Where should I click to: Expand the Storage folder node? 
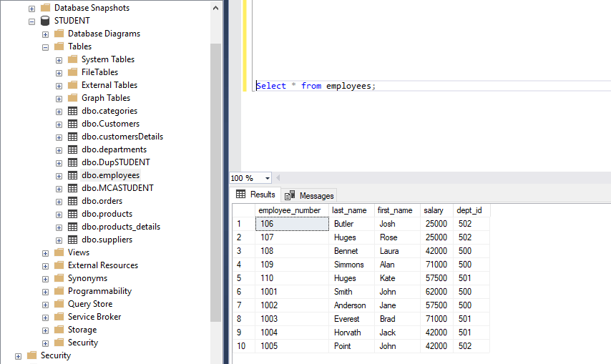[x=46, y=330]
